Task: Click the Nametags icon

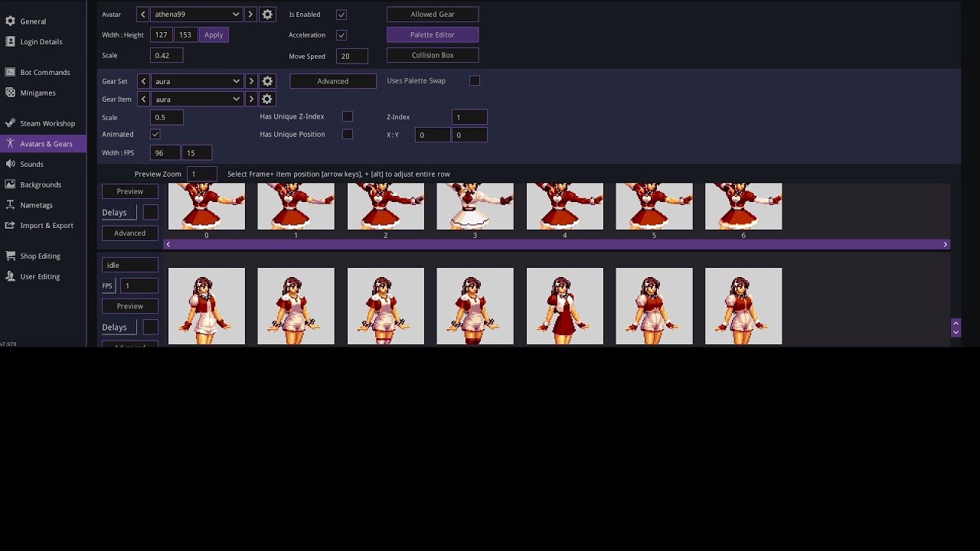Action: tap(10, 205)
